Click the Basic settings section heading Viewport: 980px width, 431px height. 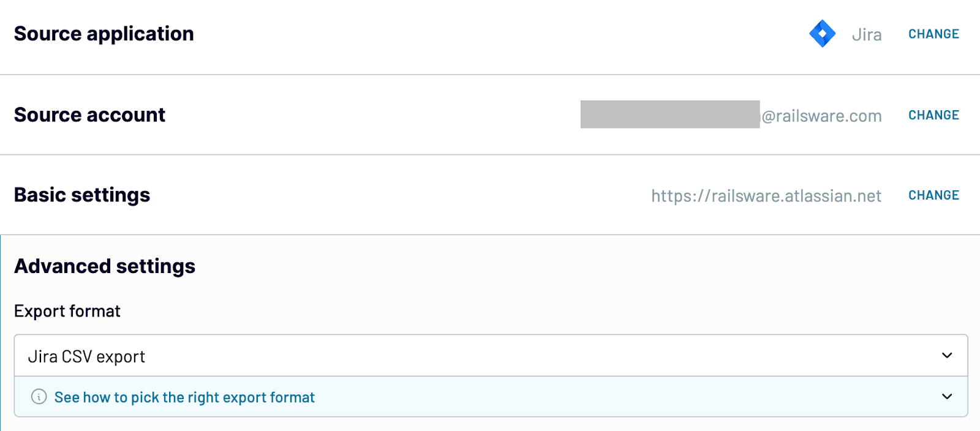point(82,195)
